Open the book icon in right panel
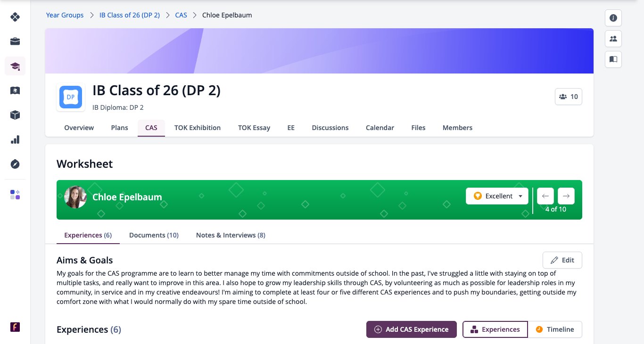The height and width of the screenshot is (344, 644). pyautogui.click(x=613, y=59)
